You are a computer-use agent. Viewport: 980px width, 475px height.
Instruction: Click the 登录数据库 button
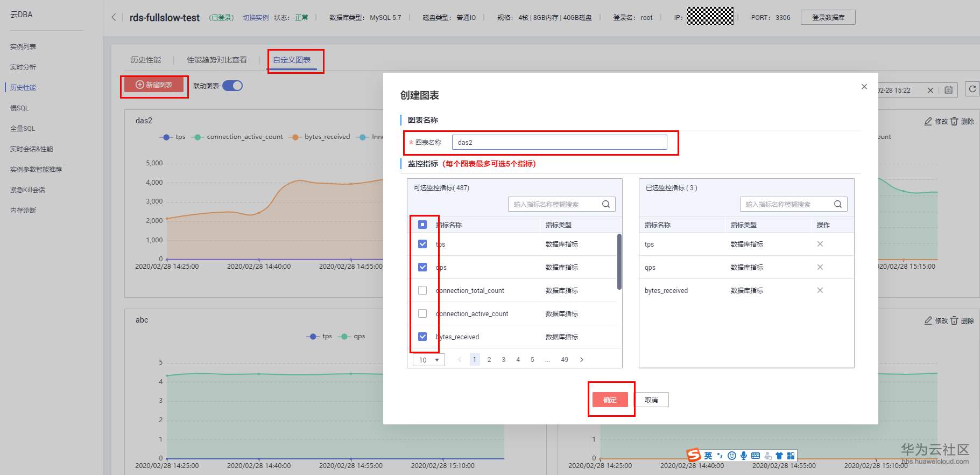tap(828, 17)
